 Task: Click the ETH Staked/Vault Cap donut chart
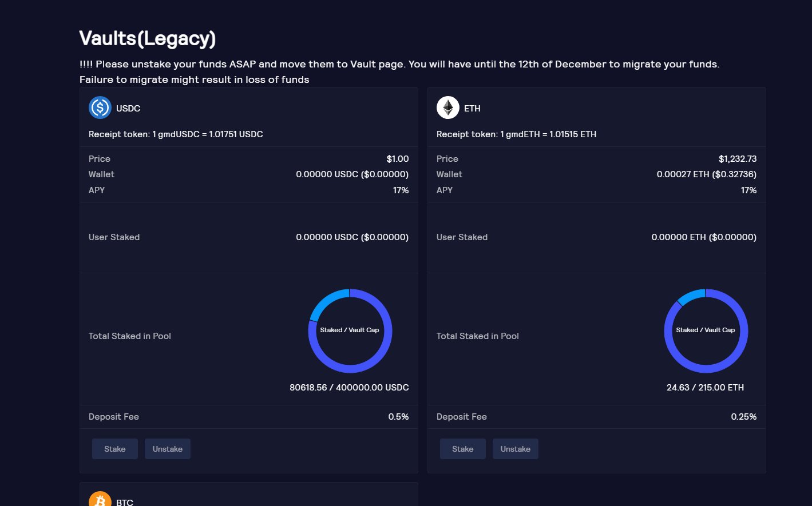(x=706, y=330)
